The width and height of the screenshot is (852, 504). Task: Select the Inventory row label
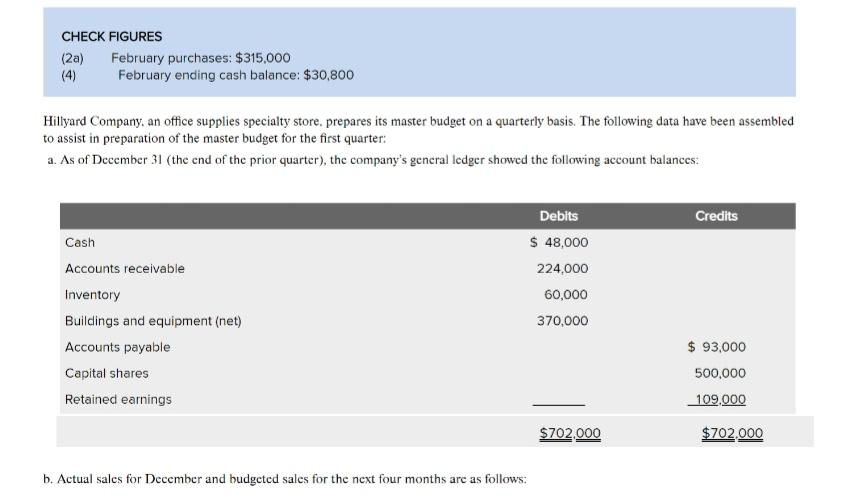point(92,295)
